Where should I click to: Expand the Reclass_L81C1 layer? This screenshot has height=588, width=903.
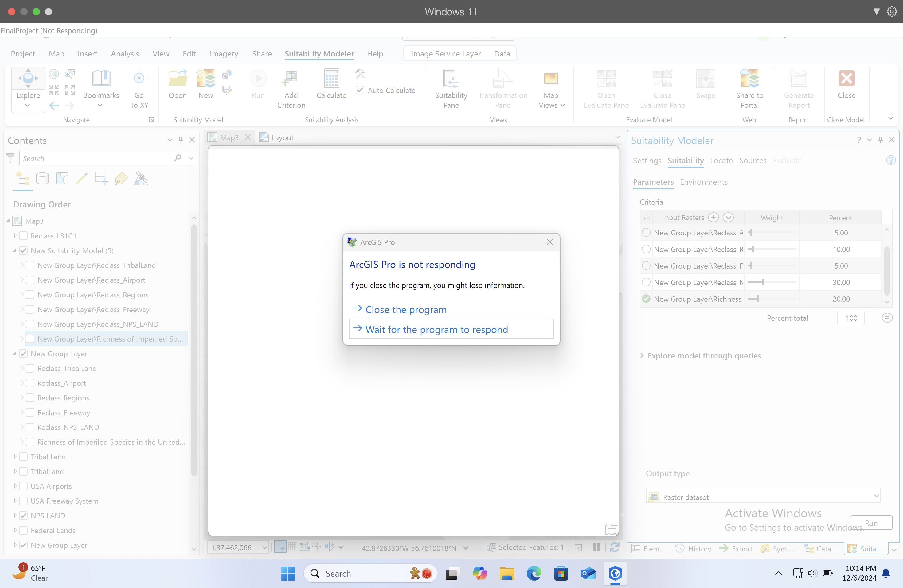point(15,236)
